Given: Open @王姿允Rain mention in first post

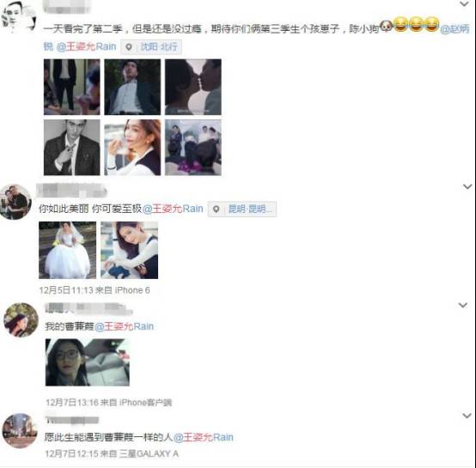Looking at the screenshot, I should (x=86, y=46).
